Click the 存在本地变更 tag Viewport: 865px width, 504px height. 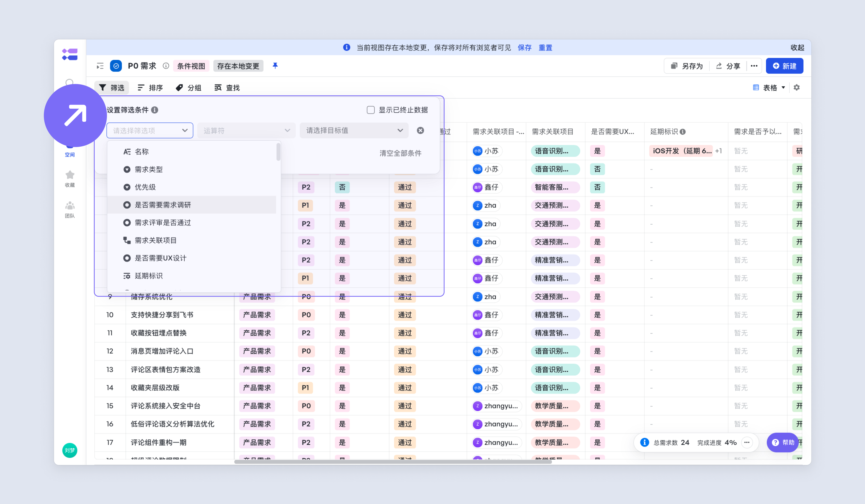click(x=238, y=66)
